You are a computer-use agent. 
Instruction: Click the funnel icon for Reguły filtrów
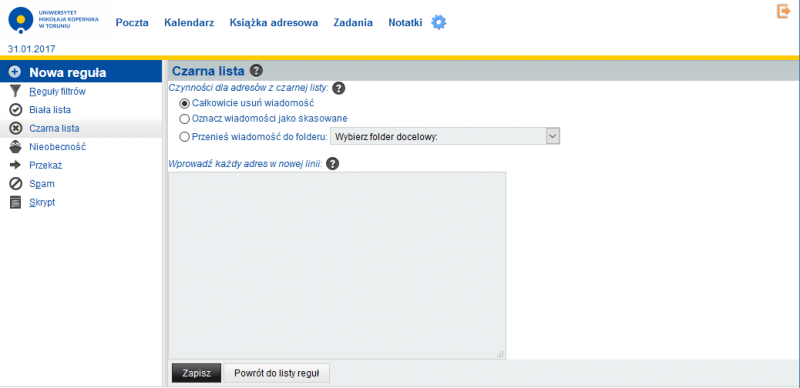[16, 92]
